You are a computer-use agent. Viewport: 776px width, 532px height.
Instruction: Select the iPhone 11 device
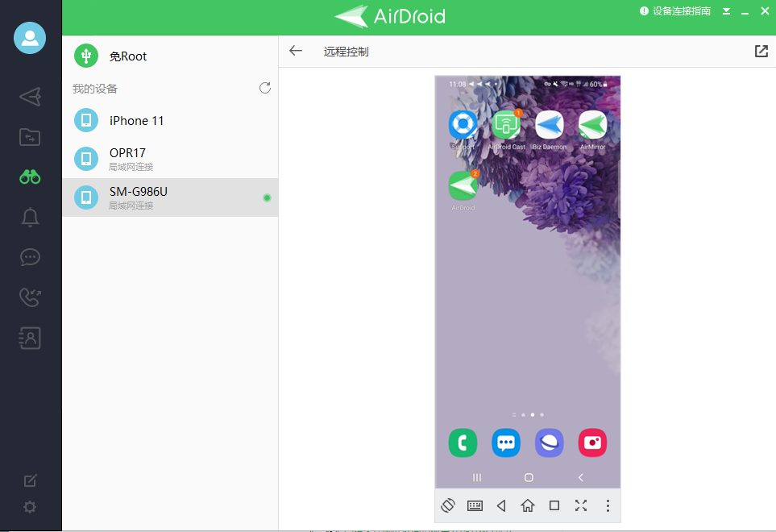coord(170,121)
